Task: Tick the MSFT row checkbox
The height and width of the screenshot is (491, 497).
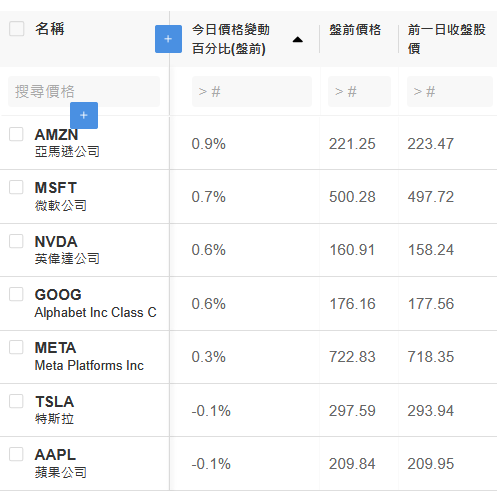Action: tap(16, 187)
